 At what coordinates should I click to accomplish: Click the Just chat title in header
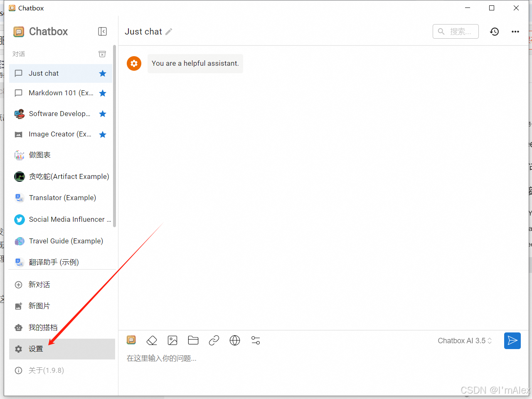coord(143,32)
